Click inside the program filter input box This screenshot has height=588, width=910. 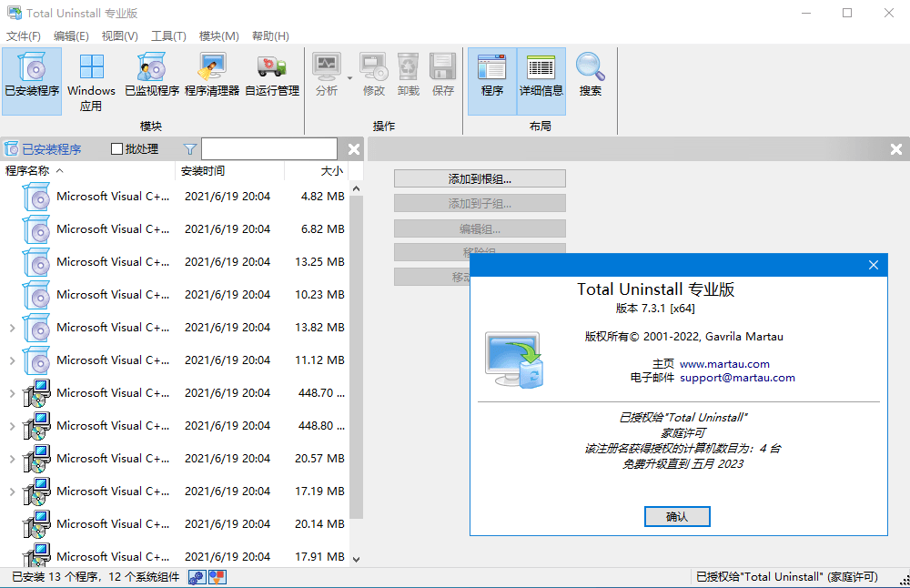pos(268,148)
